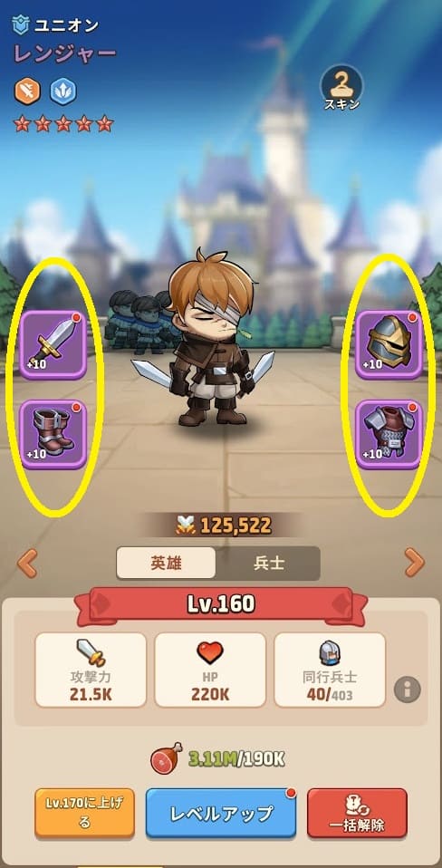Viewport: 442px width, 868px height.
Task: Open the boots equipment slot
Action: tap(53, 435)
